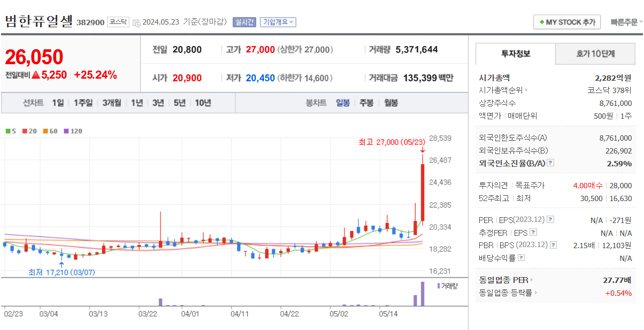This screenshot has width=644, height=330.
Task: Click the purple 거래량 legend swatch
Action: (439, 286)
